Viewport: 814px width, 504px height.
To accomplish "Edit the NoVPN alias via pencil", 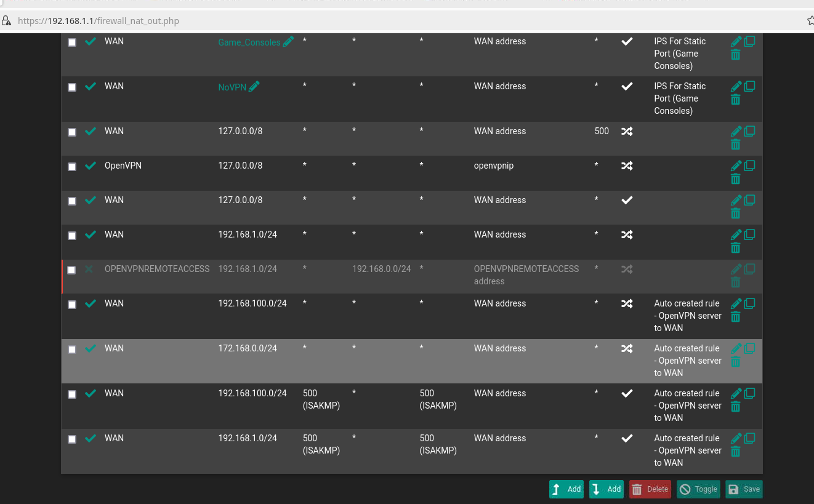I will pos(254,87).
